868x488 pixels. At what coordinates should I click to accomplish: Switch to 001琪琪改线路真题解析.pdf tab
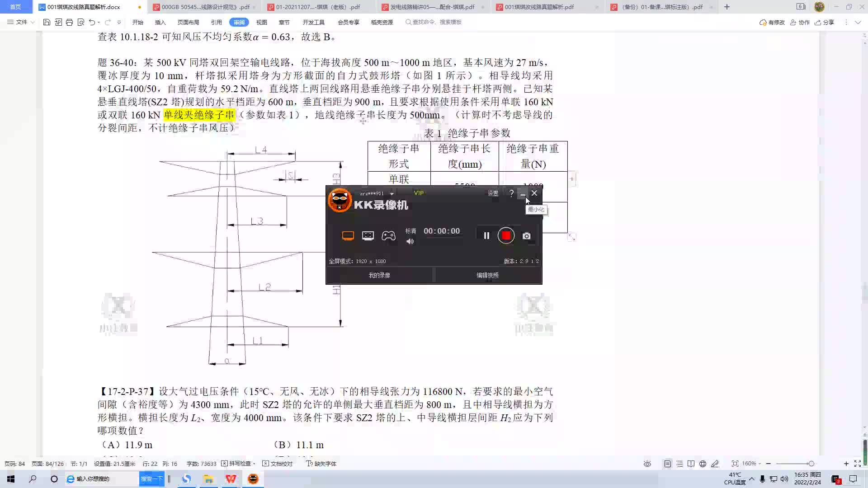[x=539, y=7]
